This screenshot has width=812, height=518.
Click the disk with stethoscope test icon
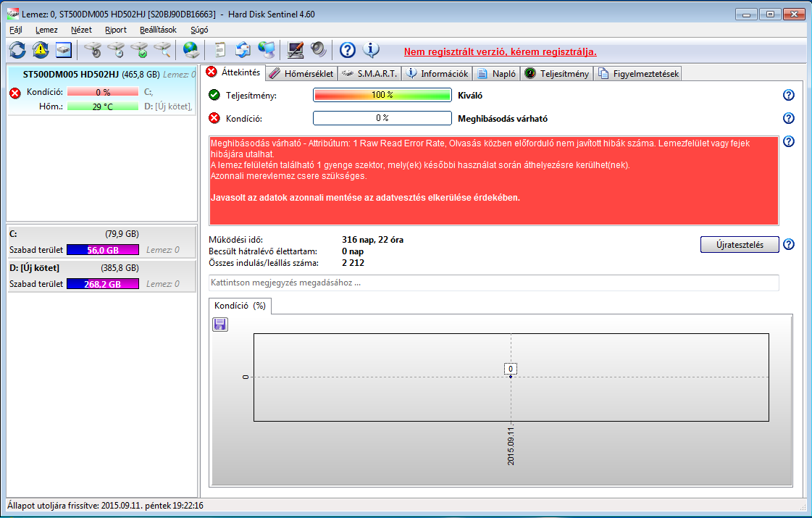point(93,50)
